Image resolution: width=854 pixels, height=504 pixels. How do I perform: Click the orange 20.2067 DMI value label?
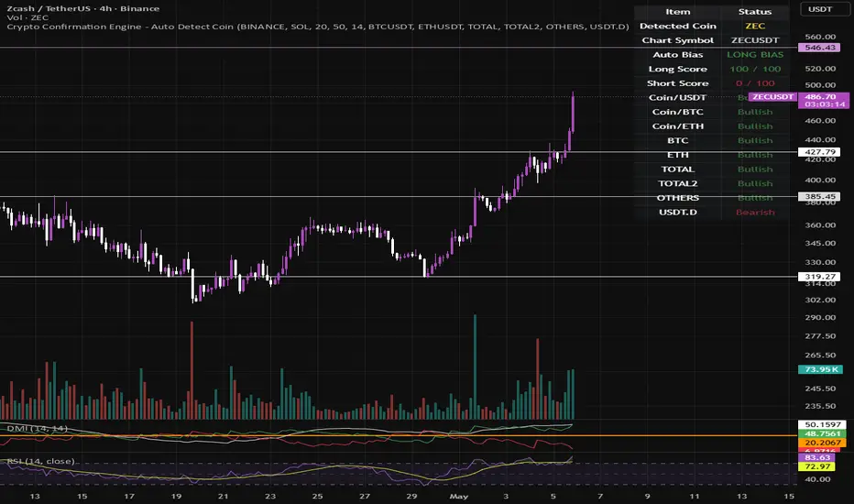tap(822, 443)
